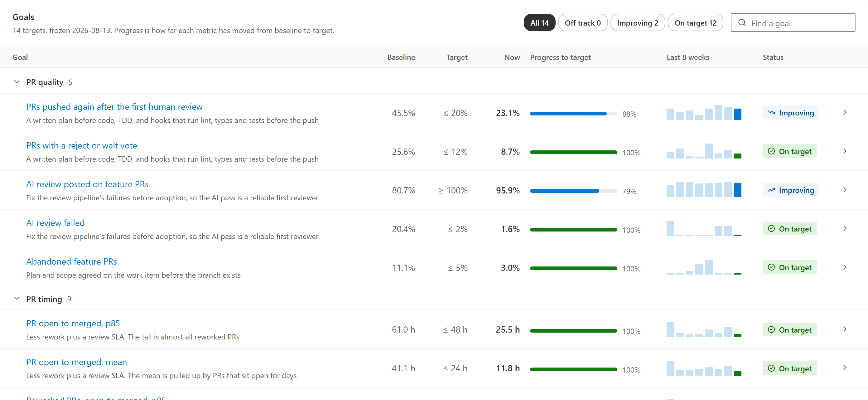Click check-circle icon in PR open to merged p85 status

coord(771,329)
